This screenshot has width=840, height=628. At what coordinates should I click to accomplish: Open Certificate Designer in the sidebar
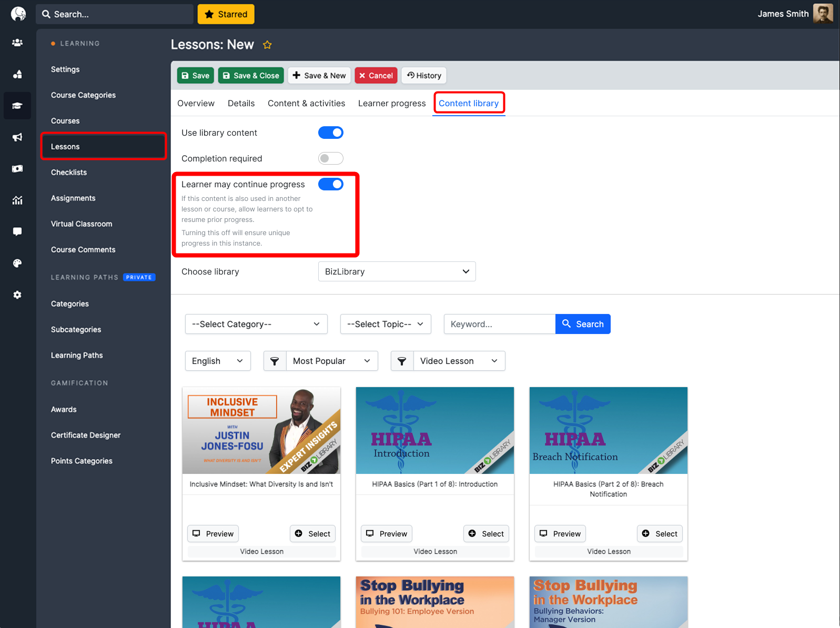pos(86,435)
